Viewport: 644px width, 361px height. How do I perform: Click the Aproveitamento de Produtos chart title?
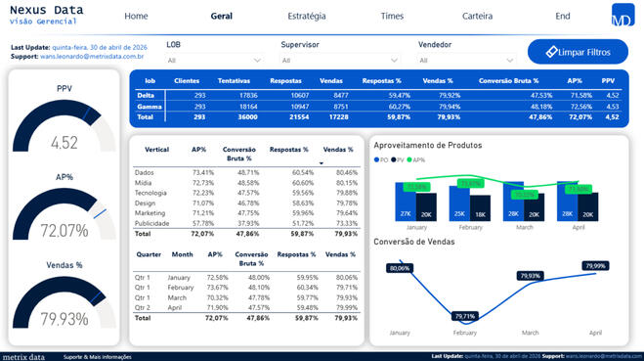428,145
